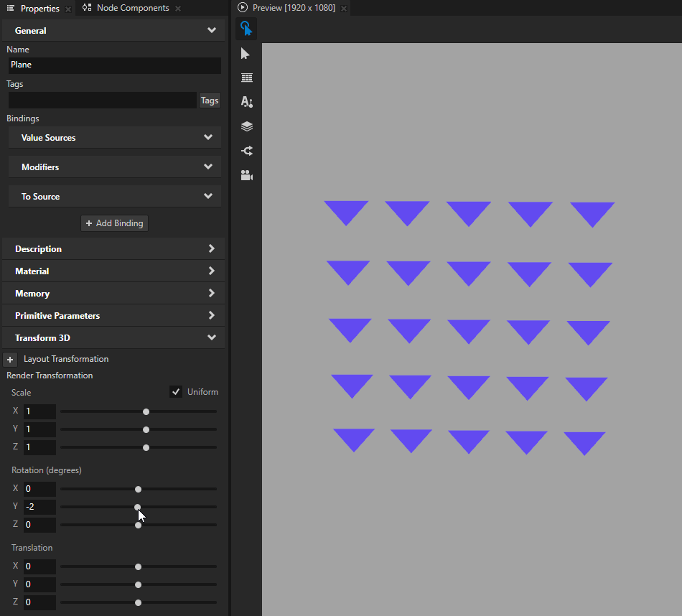This screenshot has width=682, height=616.
Task: Click the Add Binding button
Action: pos(114,223)
